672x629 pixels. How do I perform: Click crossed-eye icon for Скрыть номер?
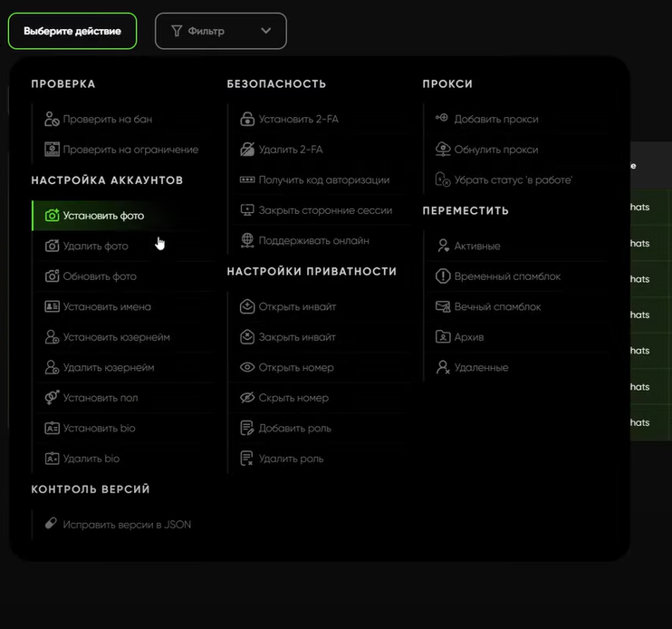click(246, 398)
